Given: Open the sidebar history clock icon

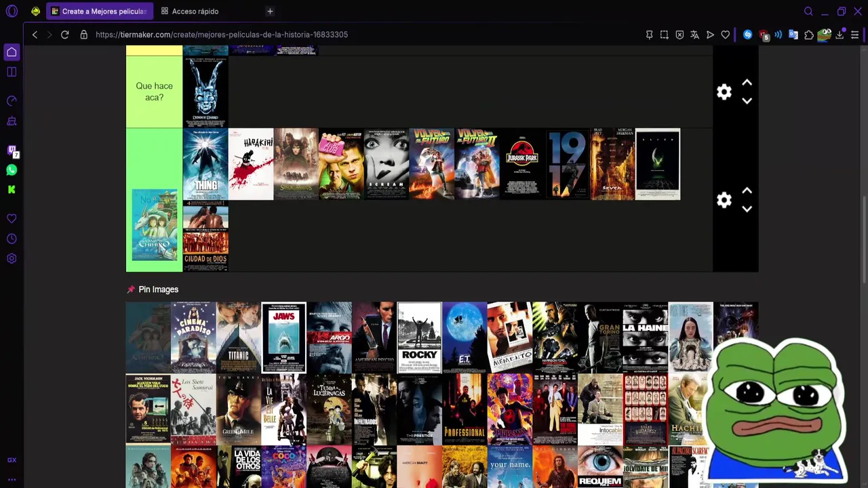Looking at the screenshot, I should (12, 239).
